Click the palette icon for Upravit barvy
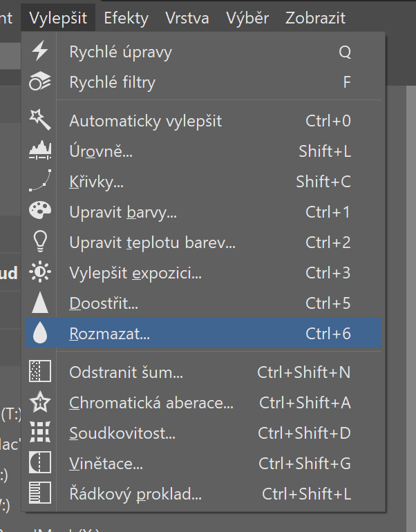416x532 pixels. 41,212
